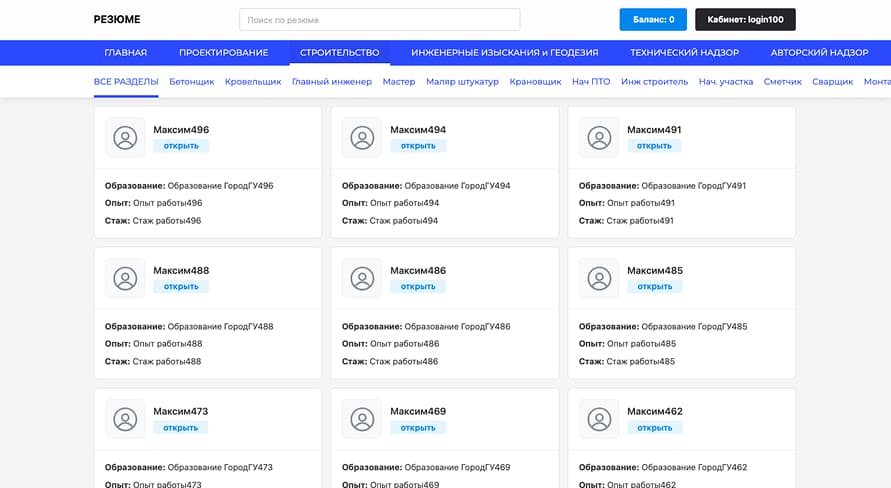The width and height of the screenshot is (891, 488).
Task: Click the avatar icon for Максим488
Action: 125,278
